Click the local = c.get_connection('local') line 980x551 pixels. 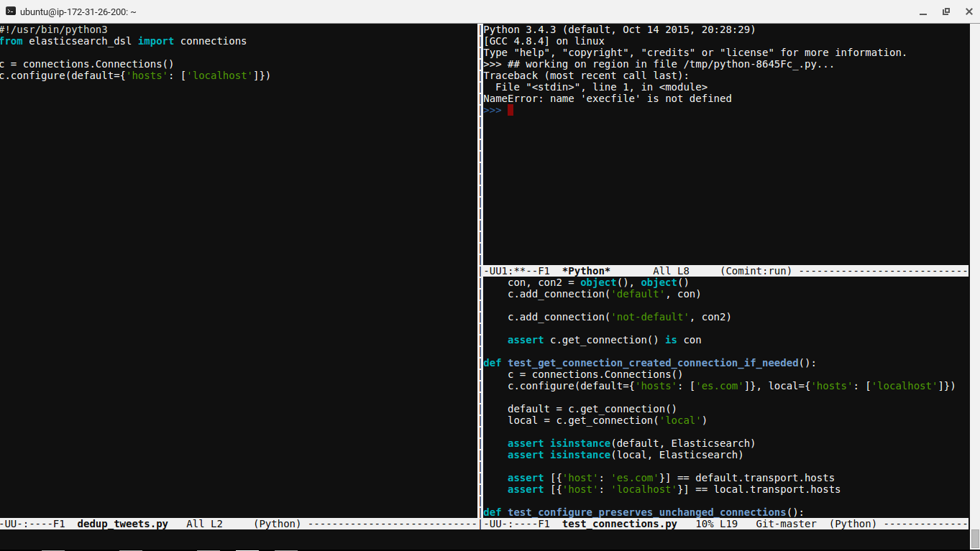607,420
